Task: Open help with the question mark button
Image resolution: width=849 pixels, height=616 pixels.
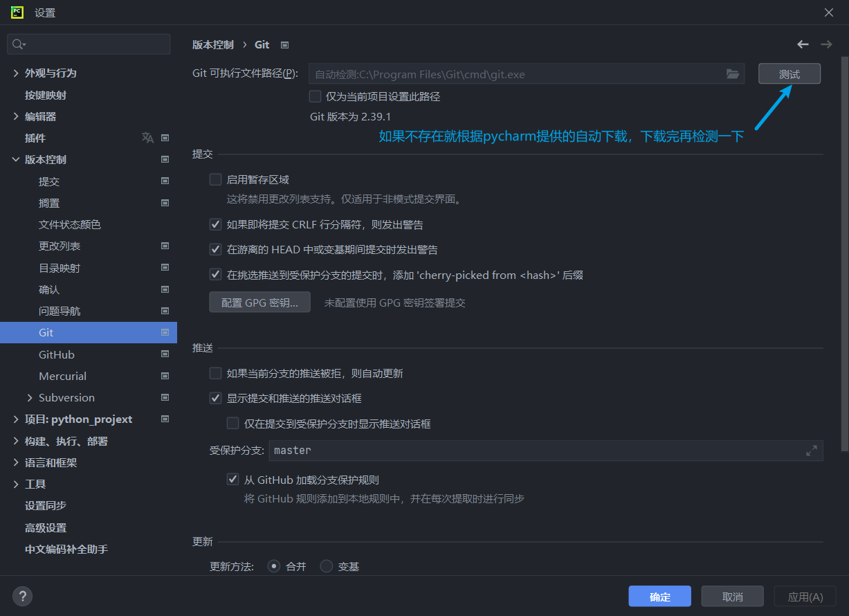Action: click(x=22, y=596)
